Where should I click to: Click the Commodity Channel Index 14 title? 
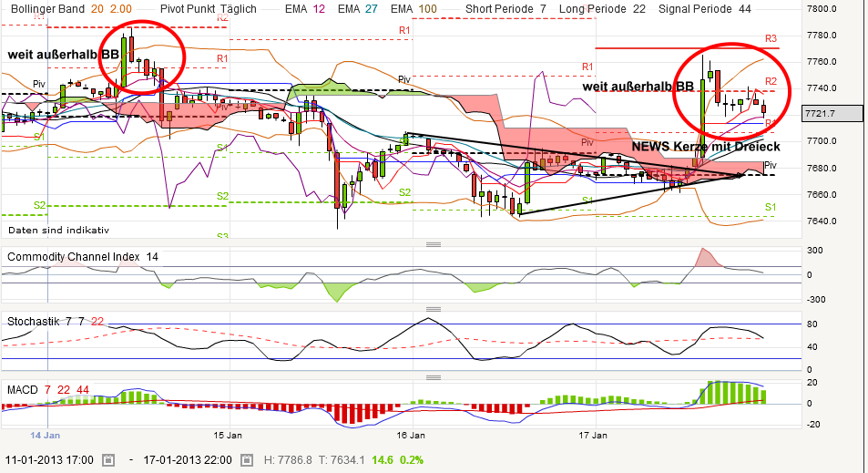83,257
